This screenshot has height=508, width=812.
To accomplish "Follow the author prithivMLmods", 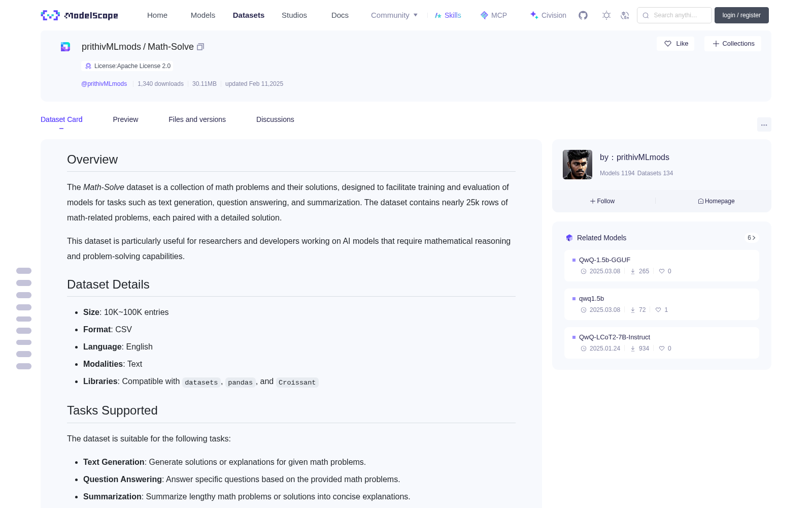I will pyautogui.click(x=602, y=201).
